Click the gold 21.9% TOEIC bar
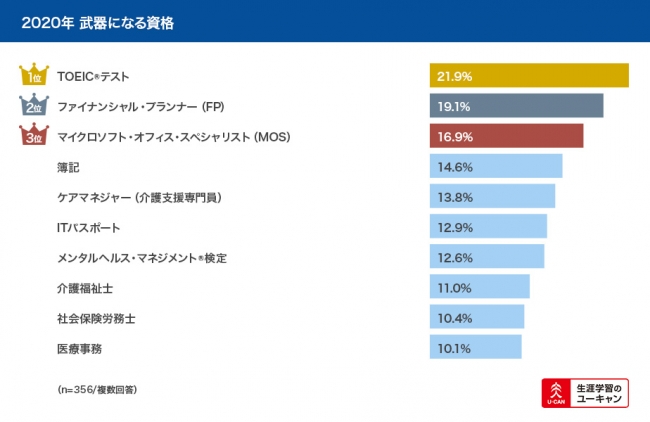Image resolution: width=650 pixels, height=422 pixels. 529,76
